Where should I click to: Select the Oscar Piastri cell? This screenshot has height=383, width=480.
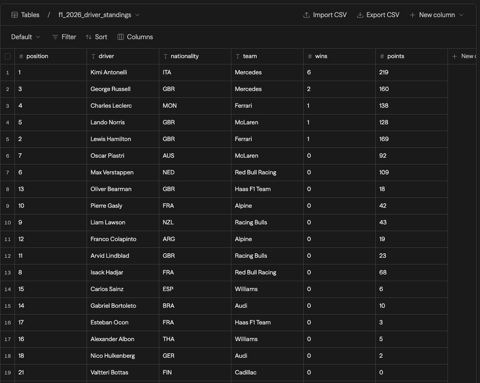pos(123,156)
